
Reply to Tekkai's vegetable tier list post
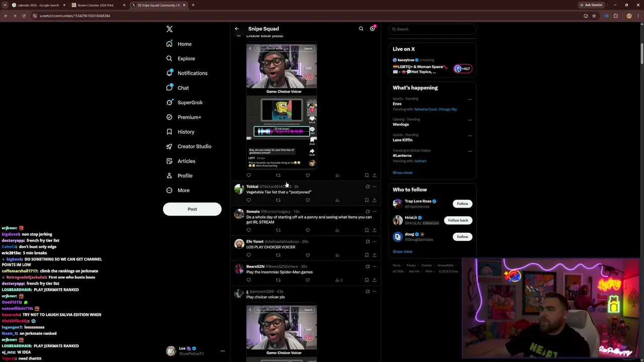pyautogui.click(x=249, y=200)
